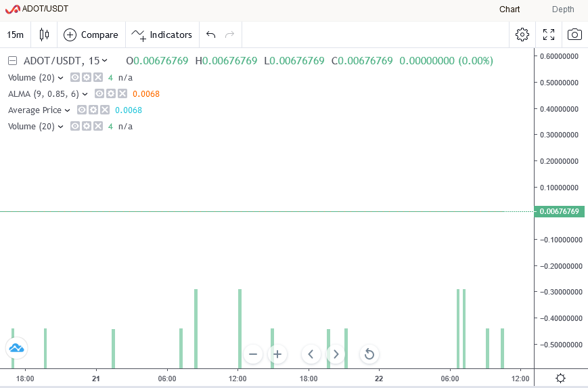Collapse the indicator legend box
The height and width of the screenshot is (388, 588).
(13, 61)
